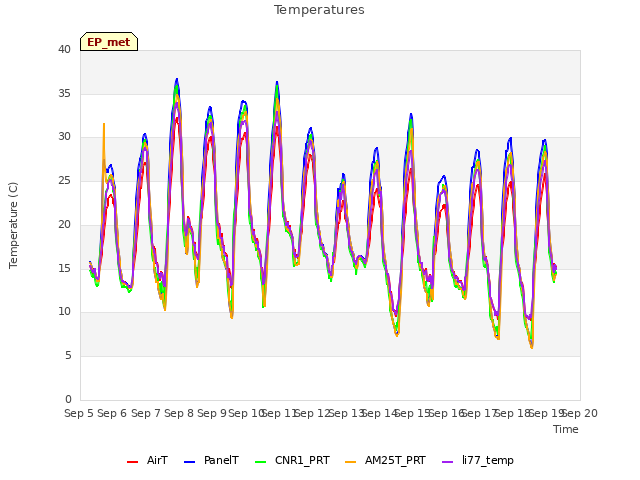Click the y-axis label 40
The image size is (640, 480).
coord(64,49)
